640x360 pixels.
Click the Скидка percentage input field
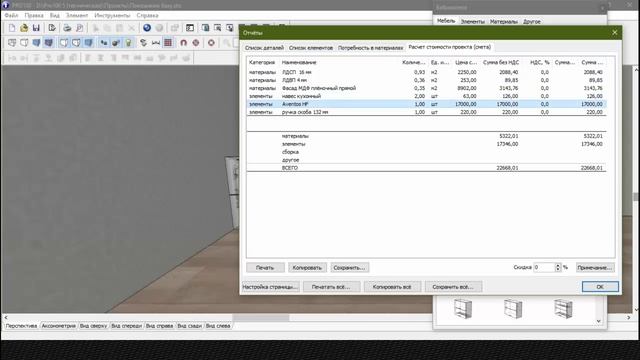click(544, 267)
